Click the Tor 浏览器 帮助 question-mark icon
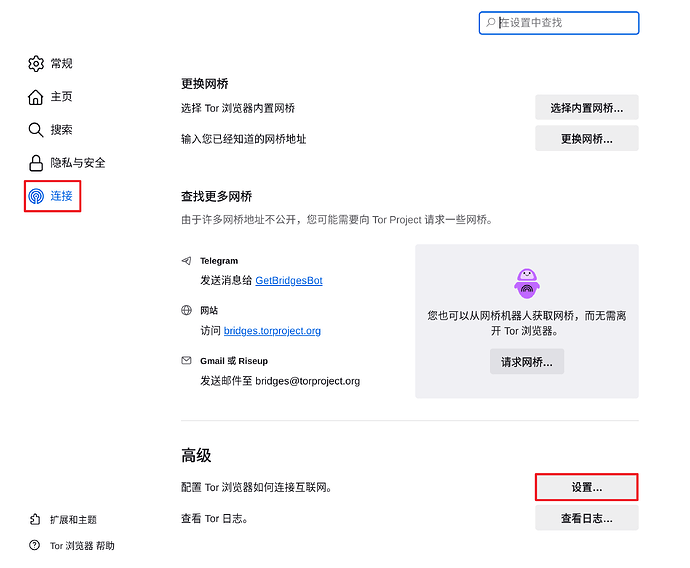The width and height of the screenshot is (690, 568). (34, 546)
